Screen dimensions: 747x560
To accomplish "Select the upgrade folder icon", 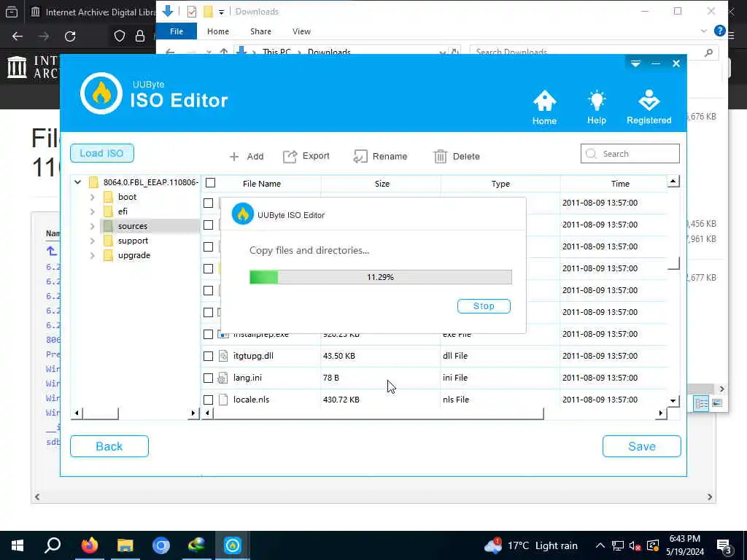I will click(108, 256).
